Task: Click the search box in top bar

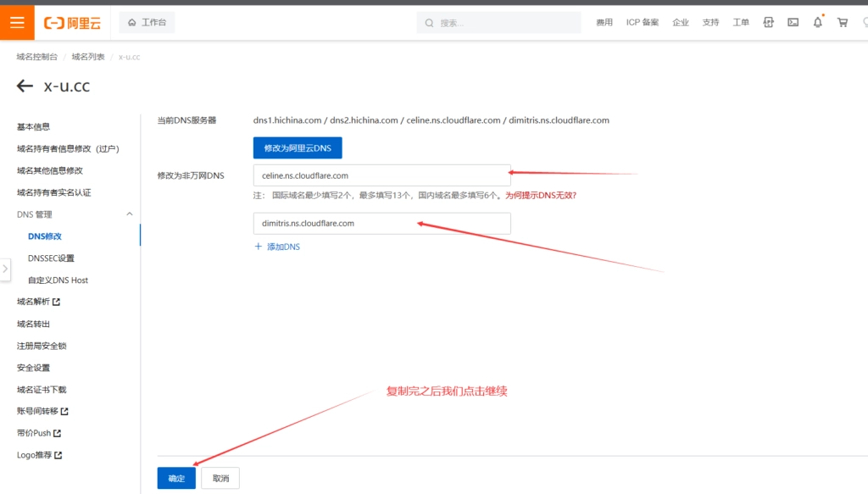Action: [498, 23]
